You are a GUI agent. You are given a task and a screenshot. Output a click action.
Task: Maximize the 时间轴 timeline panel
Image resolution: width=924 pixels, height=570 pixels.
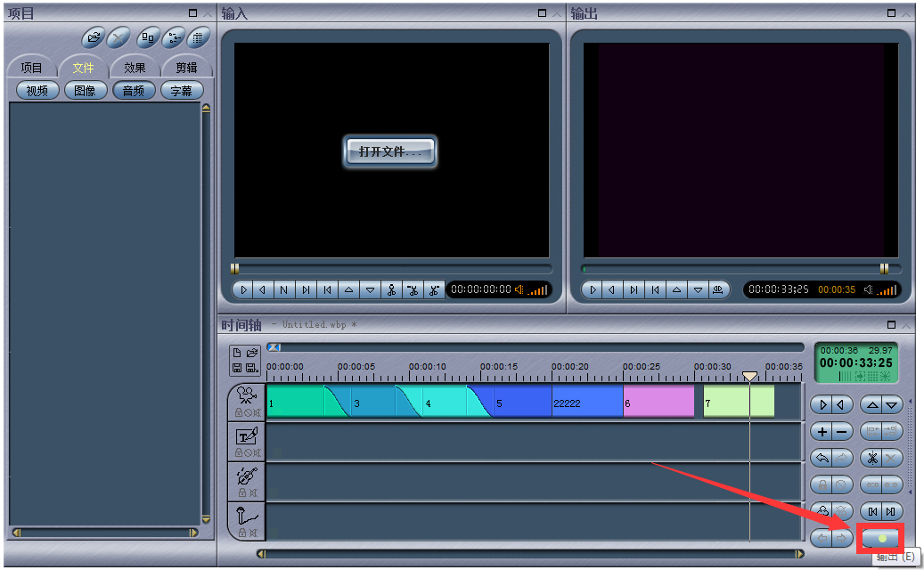click(891, 325)
